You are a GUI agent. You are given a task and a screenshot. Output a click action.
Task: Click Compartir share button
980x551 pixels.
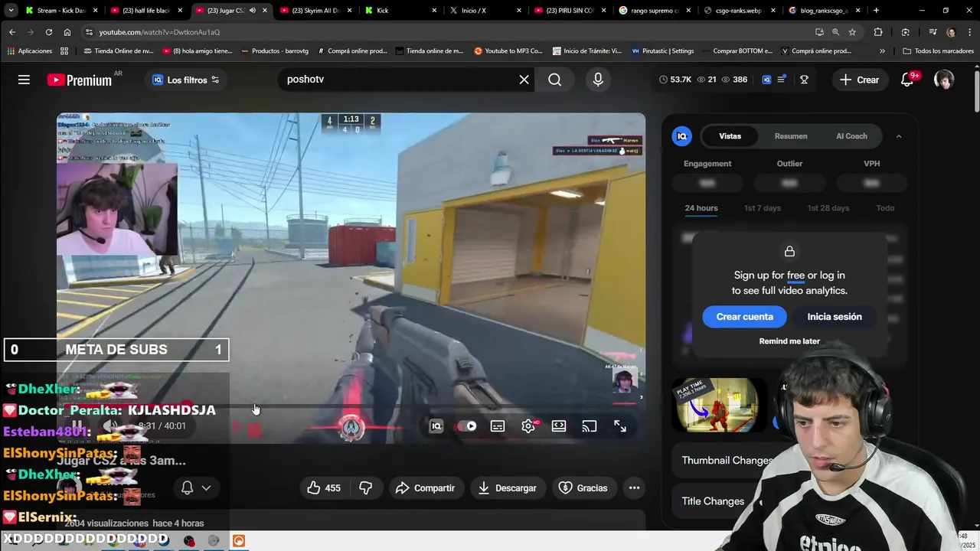[x=425, y=487]
